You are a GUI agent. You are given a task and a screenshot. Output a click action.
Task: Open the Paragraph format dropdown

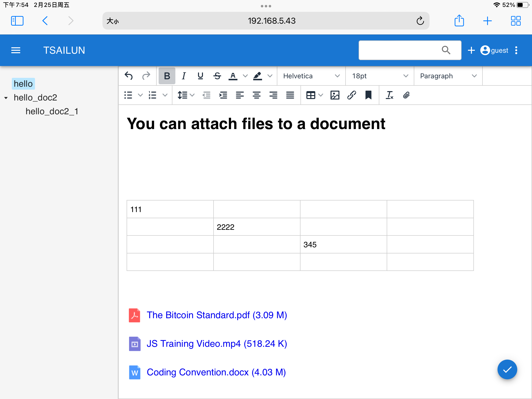pyautogui.click(x=448, y=76)
